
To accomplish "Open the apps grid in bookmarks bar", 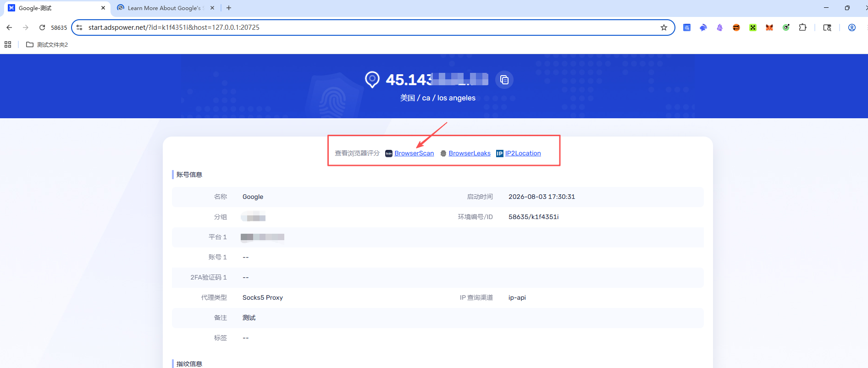I will click(x=8, y=44).
